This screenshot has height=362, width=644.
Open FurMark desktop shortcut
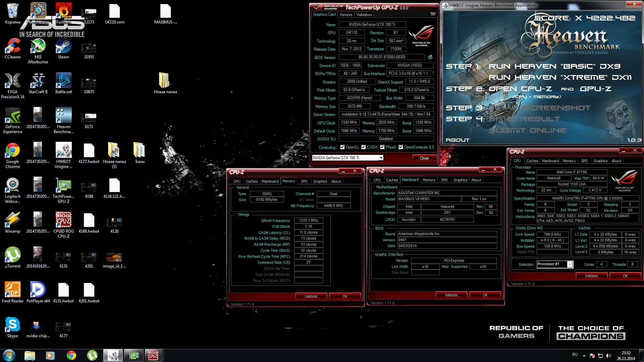point(63,13)
